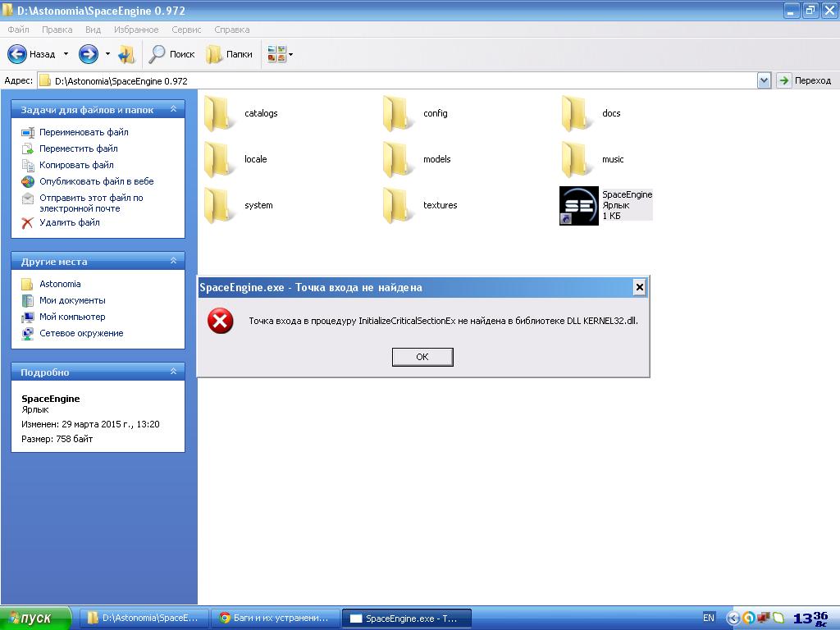The width and height of the screenshot is (840, 630).
Task: Click the move file icon in tasks panel
Action: (28, 149)
